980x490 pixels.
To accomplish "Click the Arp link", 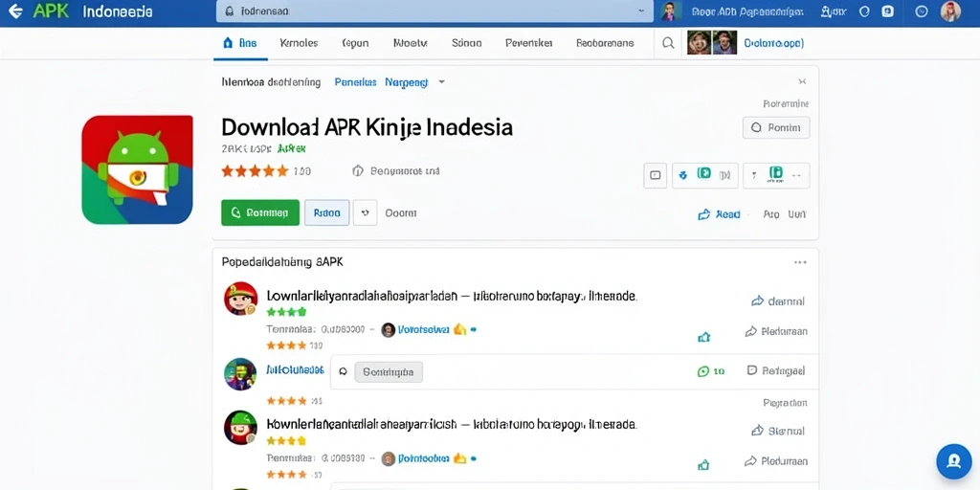I will point(771,214).
